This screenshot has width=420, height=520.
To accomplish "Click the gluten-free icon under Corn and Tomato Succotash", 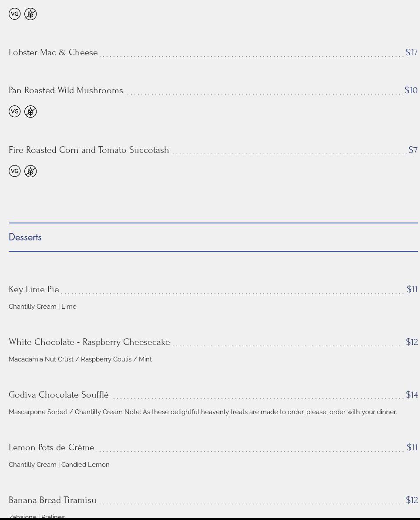I will click(30, 171).
